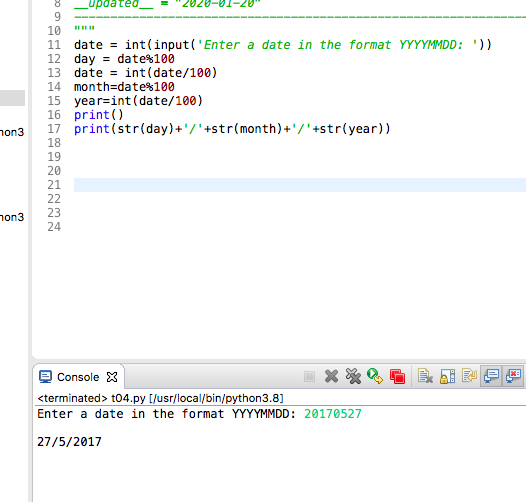This screenshot has height=502, width=526.
Task: Close the Console view tab X
Action: 112,377
